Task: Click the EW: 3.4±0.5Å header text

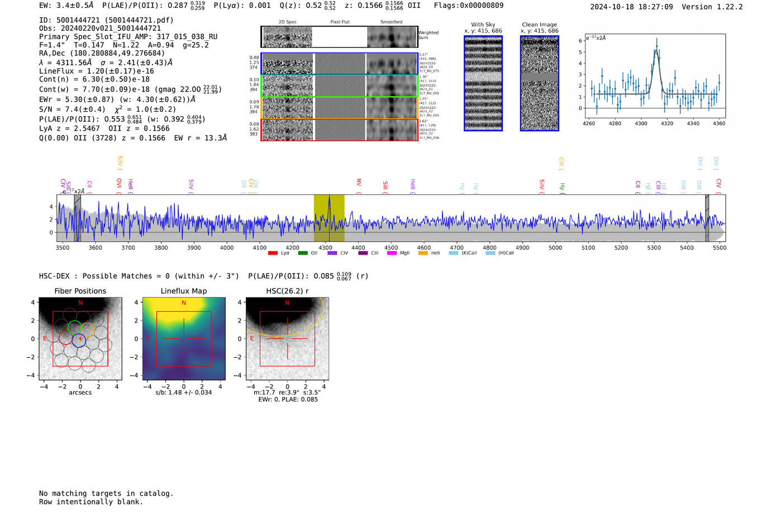Action: (x=66, y=6)
